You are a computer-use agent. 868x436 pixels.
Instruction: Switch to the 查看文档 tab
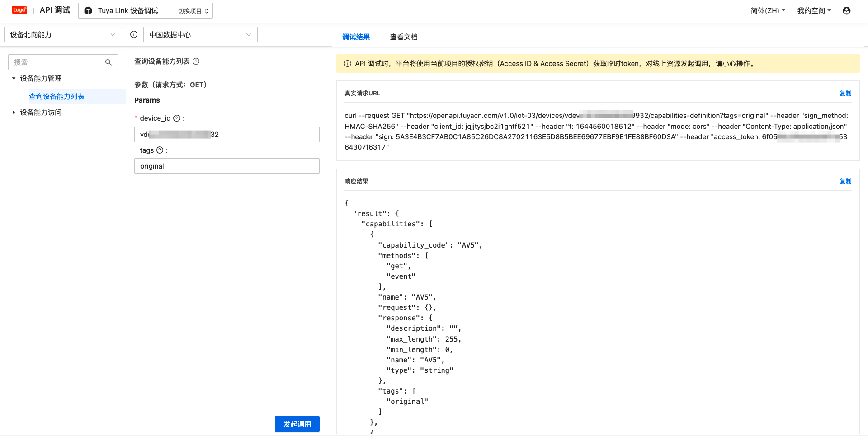pyautogui.click(x=404, y=37)
